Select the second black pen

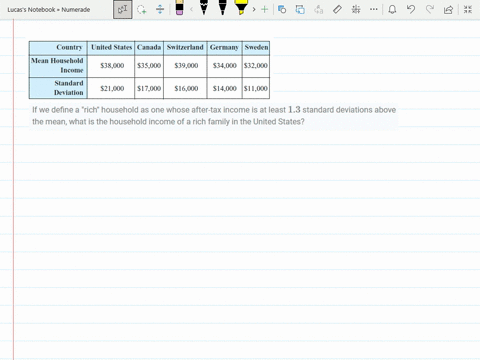click(222, 7)
